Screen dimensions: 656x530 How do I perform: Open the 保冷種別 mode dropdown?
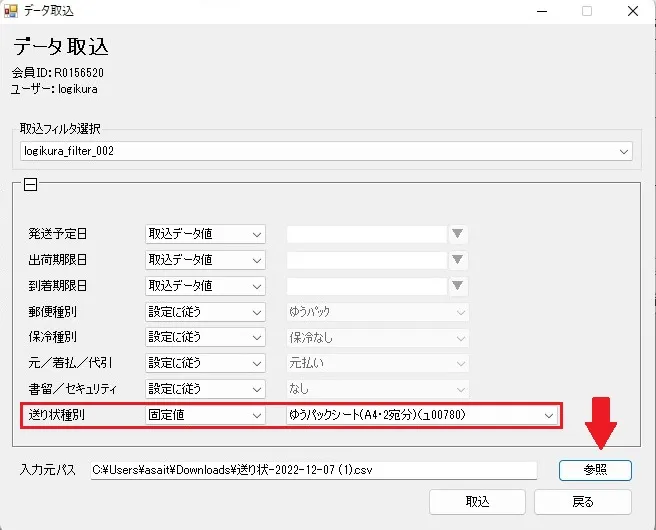point(205,338)
